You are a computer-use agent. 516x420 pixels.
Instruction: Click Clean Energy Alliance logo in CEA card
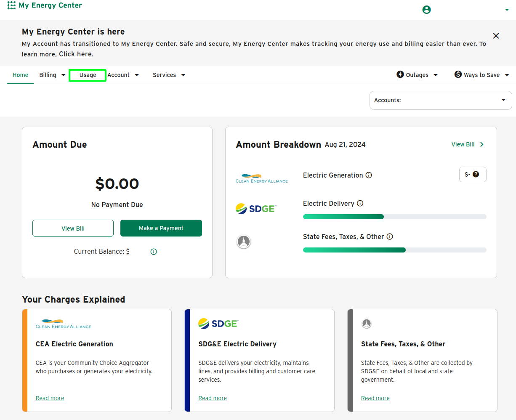[64, 324]
